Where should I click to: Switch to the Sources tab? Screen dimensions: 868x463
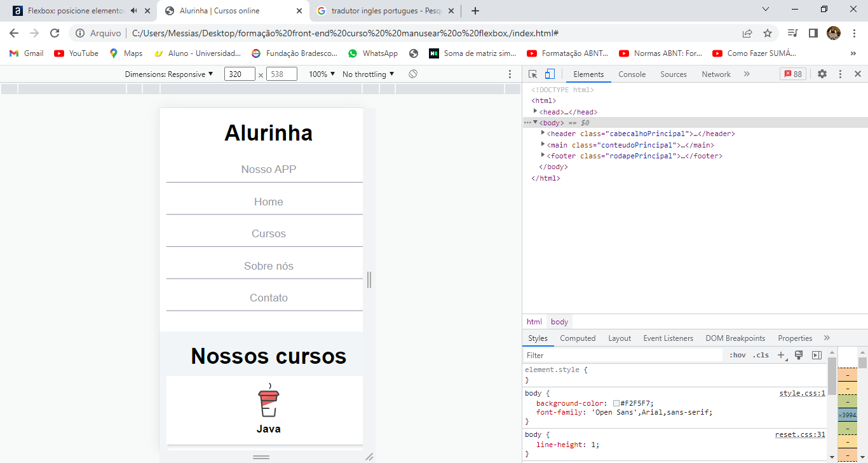pyautogui.click(x=674, y=74)
